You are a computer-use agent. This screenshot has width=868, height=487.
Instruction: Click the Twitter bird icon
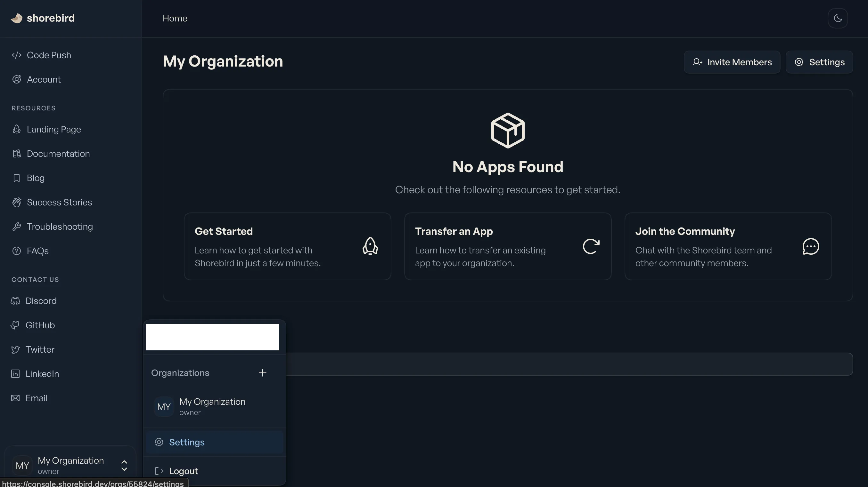coord(15,350)
